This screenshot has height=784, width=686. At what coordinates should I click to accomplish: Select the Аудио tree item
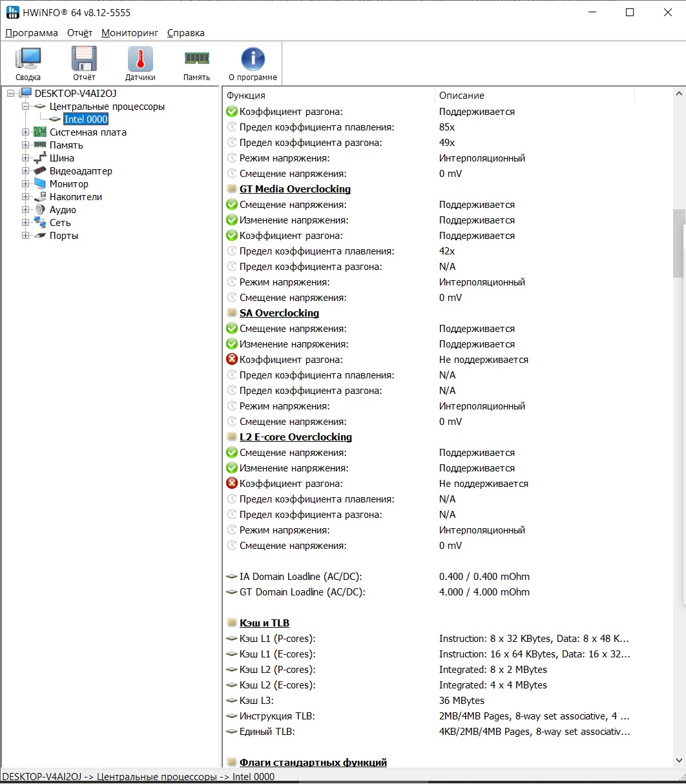63,210
